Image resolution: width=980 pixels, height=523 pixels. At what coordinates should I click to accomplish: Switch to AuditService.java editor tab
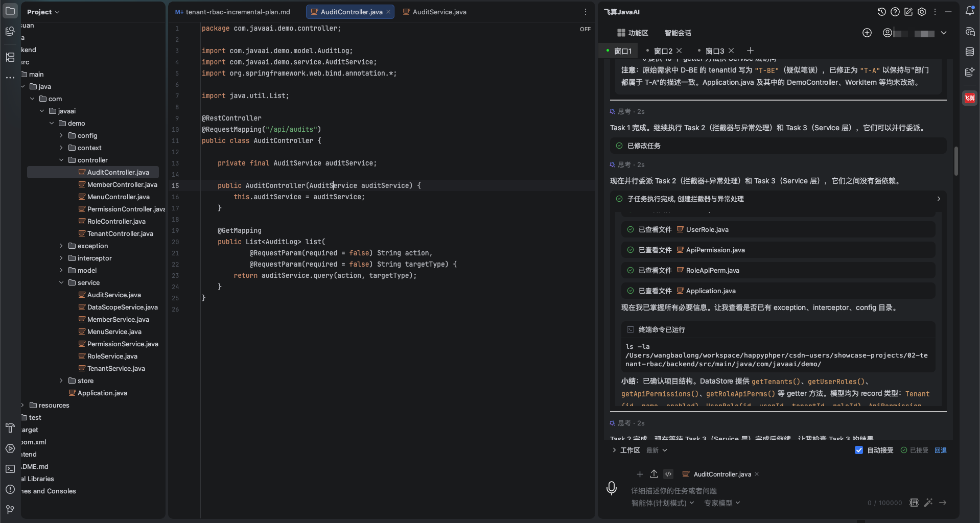[x=435, y=12]
